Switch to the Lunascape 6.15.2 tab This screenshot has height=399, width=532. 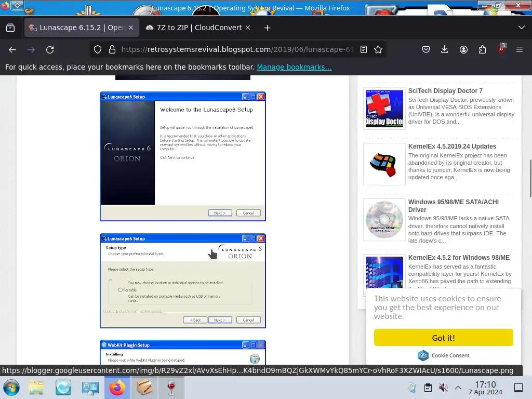click(x=82, y=28)
